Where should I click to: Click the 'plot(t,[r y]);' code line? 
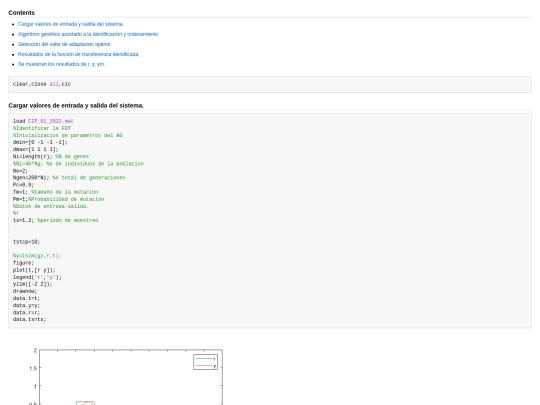tap(34, 270)
